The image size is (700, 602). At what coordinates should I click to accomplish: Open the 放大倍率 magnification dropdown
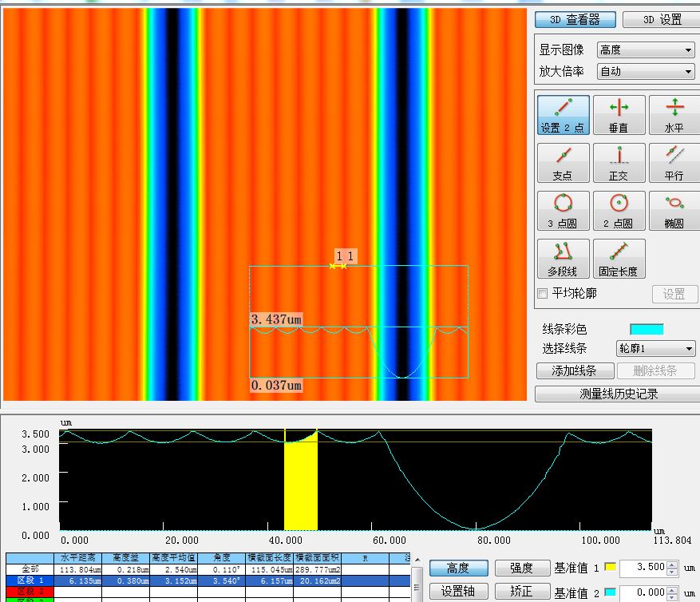coord(646,72)
